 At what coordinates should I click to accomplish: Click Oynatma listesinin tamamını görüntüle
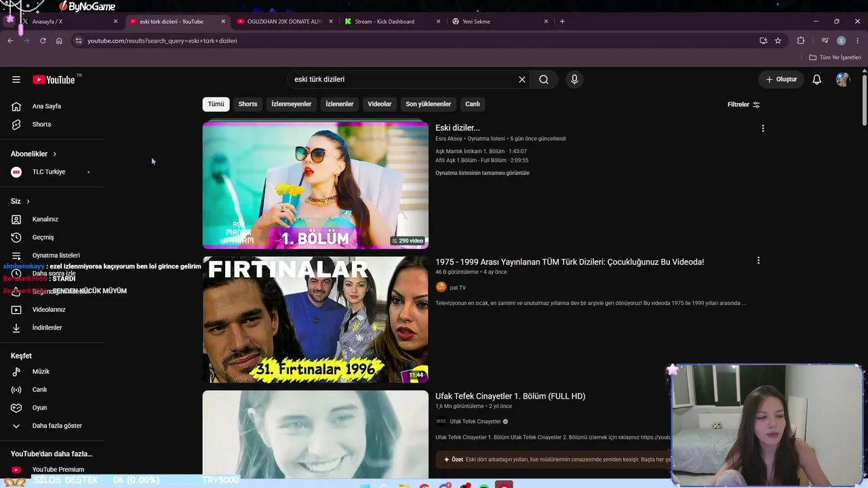482,173
